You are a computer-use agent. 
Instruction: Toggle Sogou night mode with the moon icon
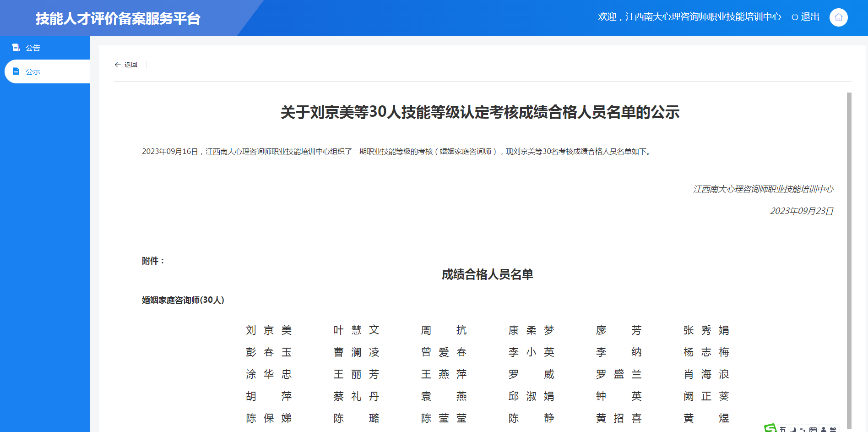(x=792, y=430)
